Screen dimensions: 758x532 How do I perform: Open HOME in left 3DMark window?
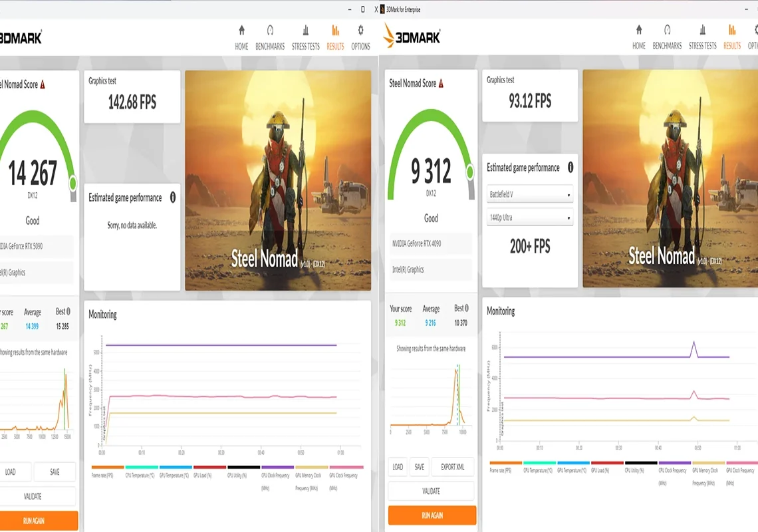pos(241,38)
